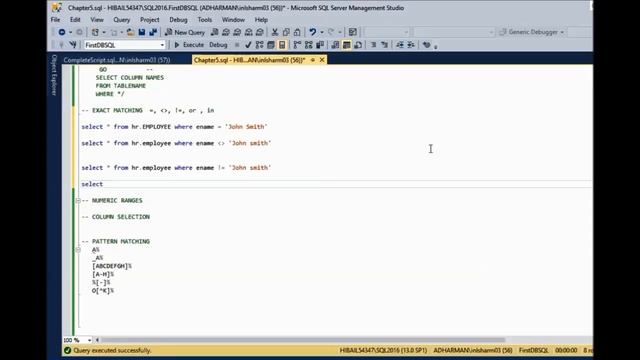Open the Query menu

pyautogui.click(x=121, y=20)
